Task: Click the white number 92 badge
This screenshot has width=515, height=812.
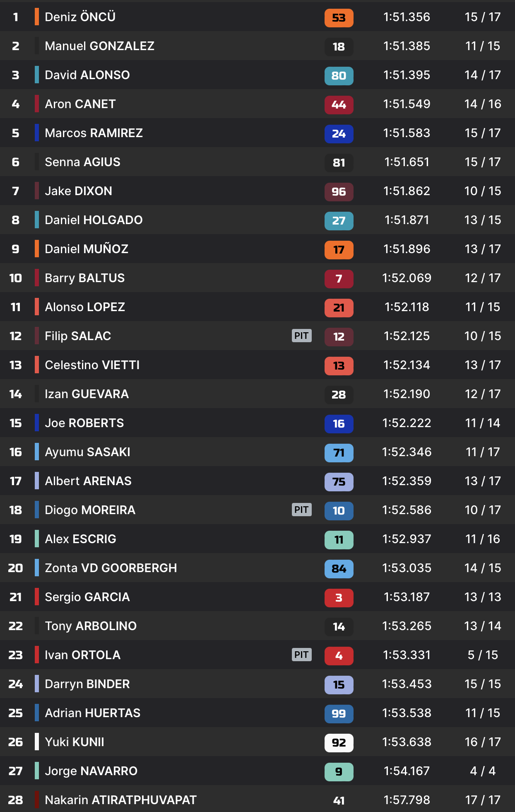Action: pos(339,743)
